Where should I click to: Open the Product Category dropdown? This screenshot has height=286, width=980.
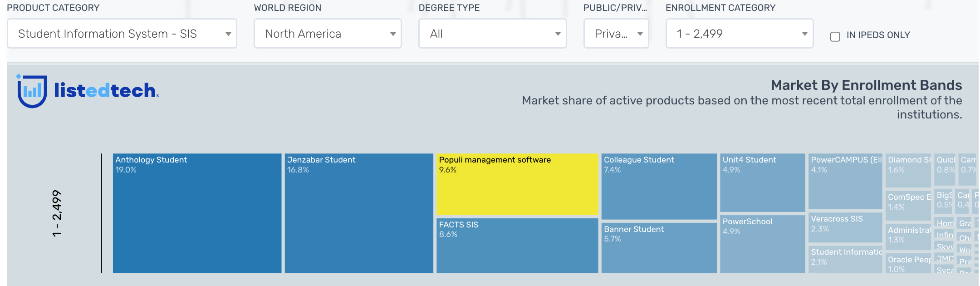[x=122, y=34]
